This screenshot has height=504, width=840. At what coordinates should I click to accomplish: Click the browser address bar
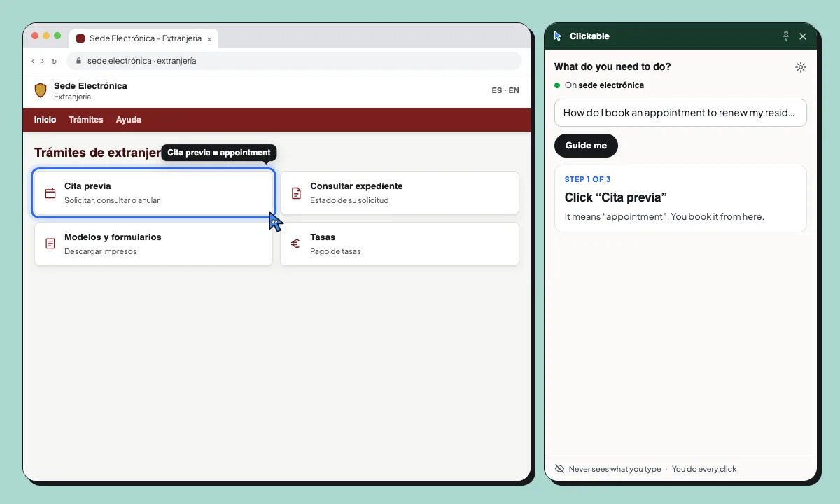click(x=294, y=61)
